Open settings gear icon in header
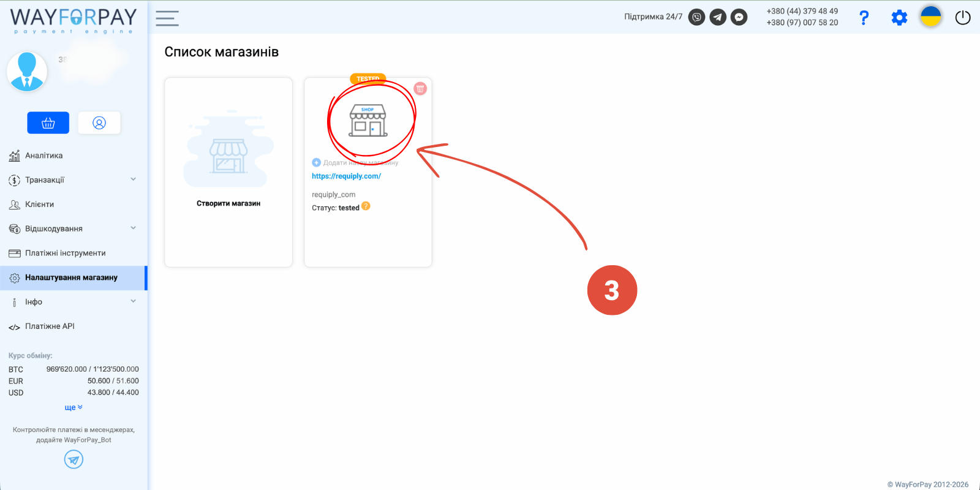 coord(899,18)
